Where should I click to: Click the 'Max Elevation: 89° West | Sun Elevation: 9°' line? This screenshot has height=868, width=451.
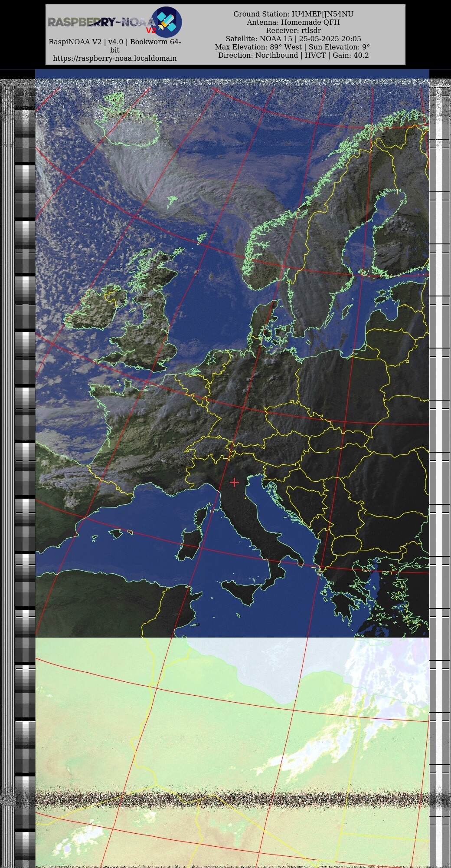pyautogui.click(x=293, y=47)
